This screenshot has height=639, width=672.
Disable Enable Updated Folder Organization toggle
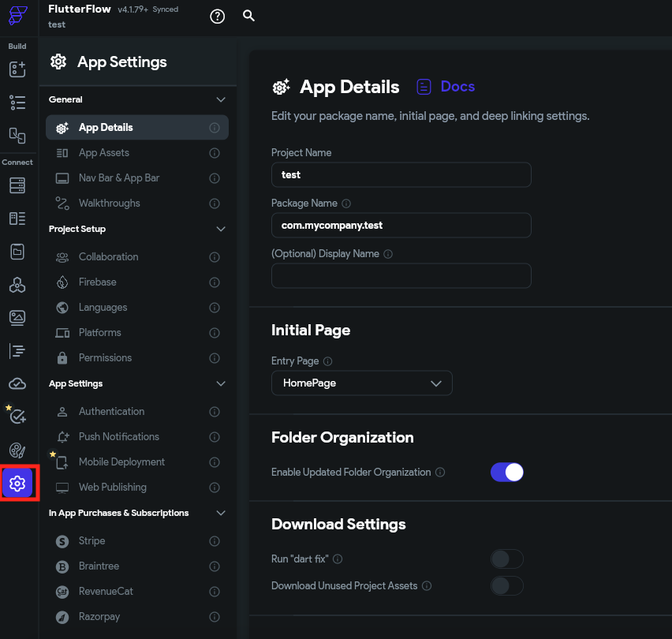click(x=506, y=472)
